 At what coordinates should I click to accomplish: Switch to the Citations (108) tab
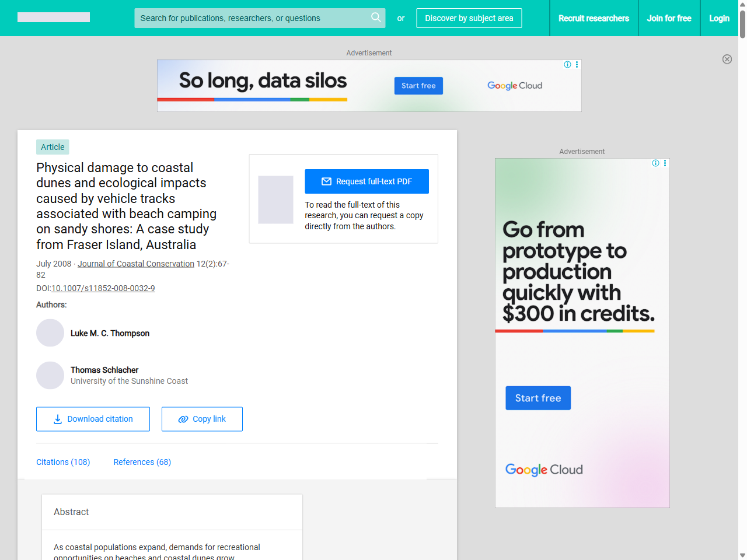click(x=63, y=462)
